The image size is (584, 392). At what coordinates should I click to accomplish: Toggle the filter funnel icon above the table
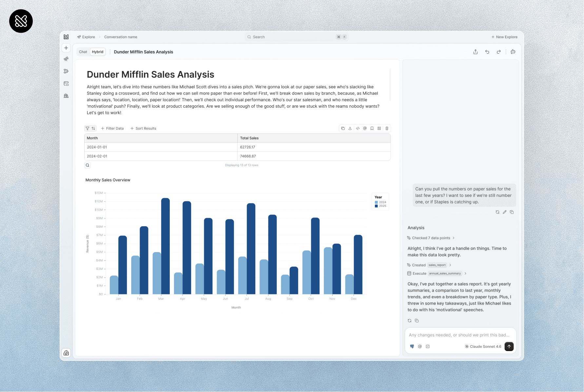88,128
